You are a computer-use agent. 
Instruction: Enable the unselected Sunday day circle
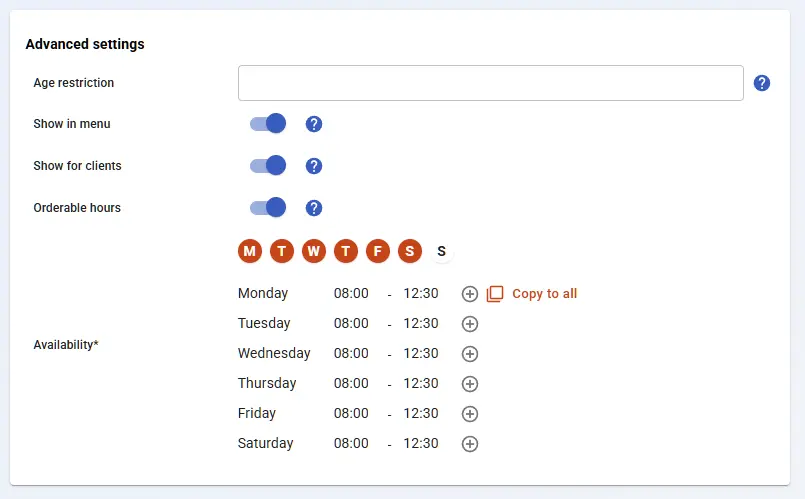click(442, 251)
